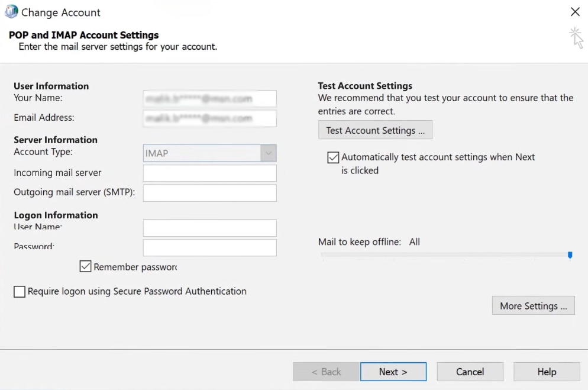
Task: Click the Outgoing mail server (SMTP) field
Action: pos(209,193)
